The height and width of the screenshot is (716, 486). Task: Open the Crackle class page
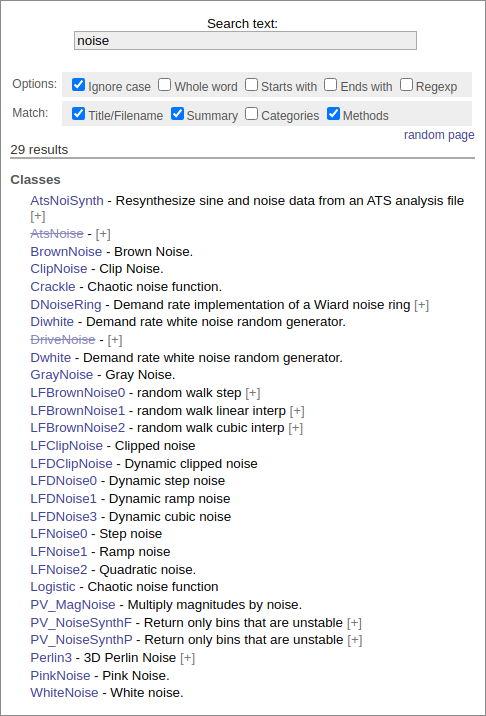point(53,287)
